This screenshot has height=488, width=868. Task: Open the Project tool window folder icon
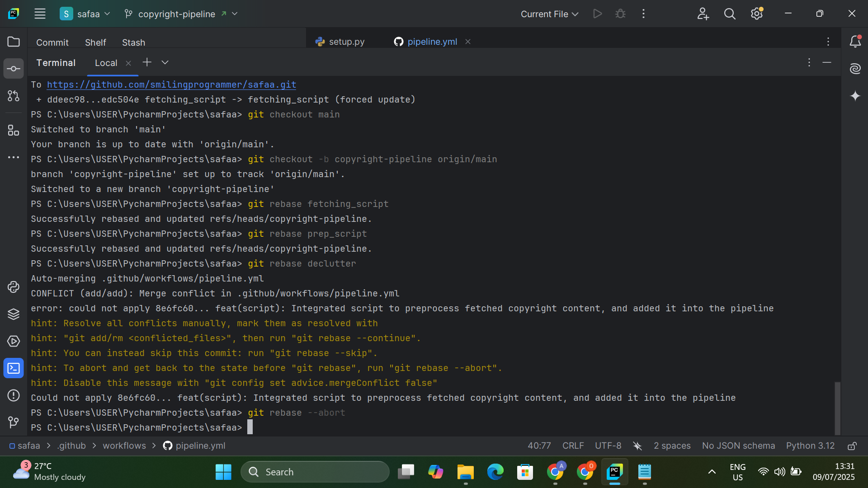click(14, 42)
